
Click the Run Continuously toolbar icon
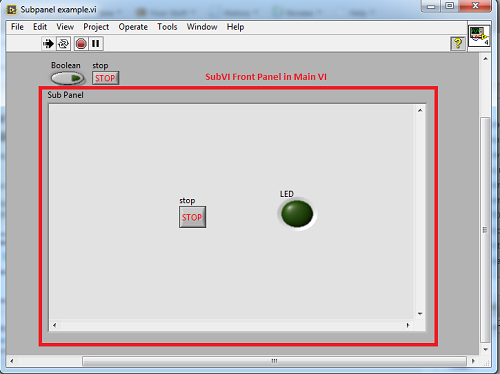point(63,44)
